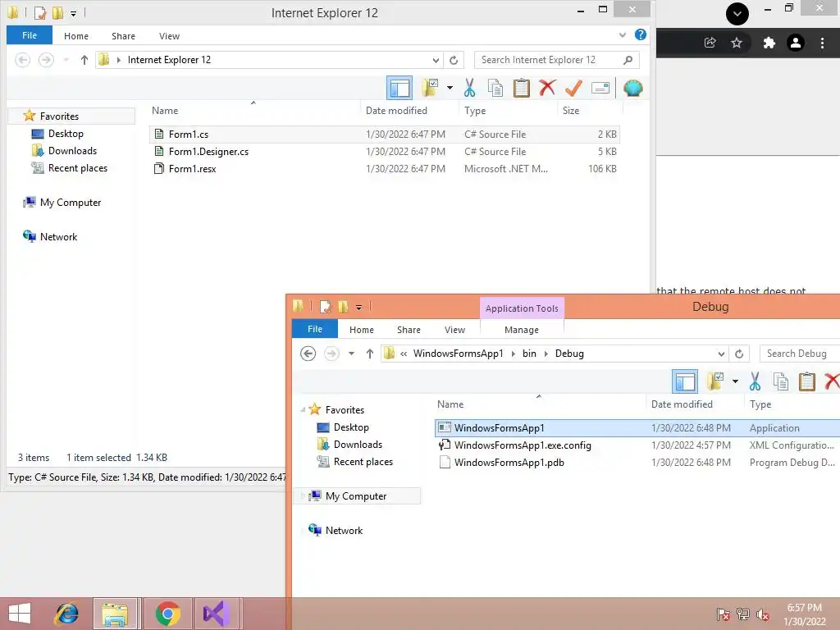Open the folder options dropdown arrow in Debug window
Screen dimensions: 840x630
(735, 381)
